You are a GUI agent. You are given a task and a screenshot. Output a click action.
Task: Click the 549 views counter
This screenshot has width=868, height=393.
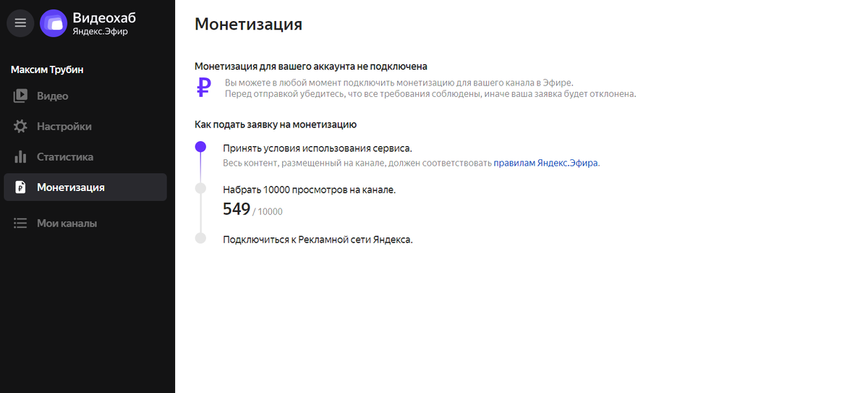pyautogui.click(x=237, y=209)
